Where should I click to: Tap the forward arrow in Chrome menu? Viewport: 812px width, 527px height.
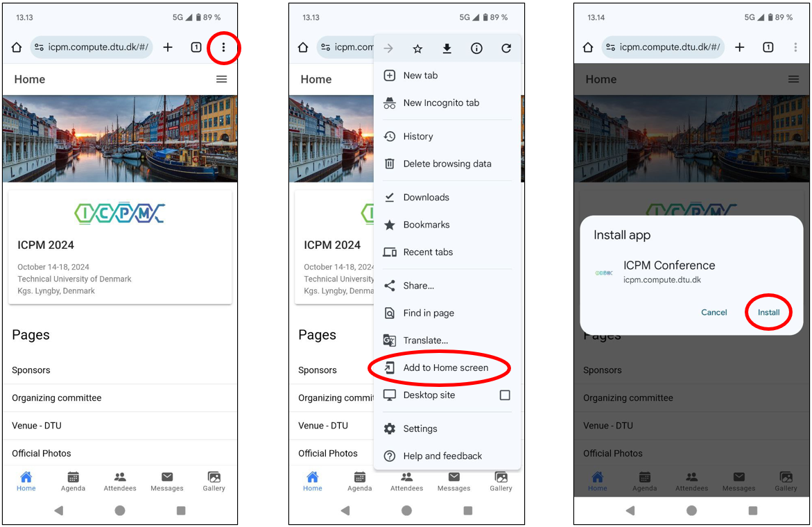tap(388, 49)
